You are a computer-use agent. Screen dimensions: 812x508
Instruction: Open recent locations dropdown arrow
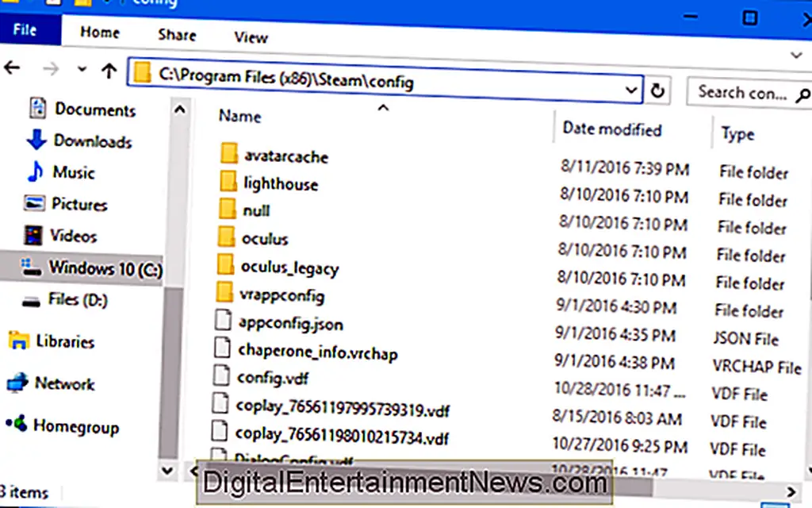pos(82,70)
